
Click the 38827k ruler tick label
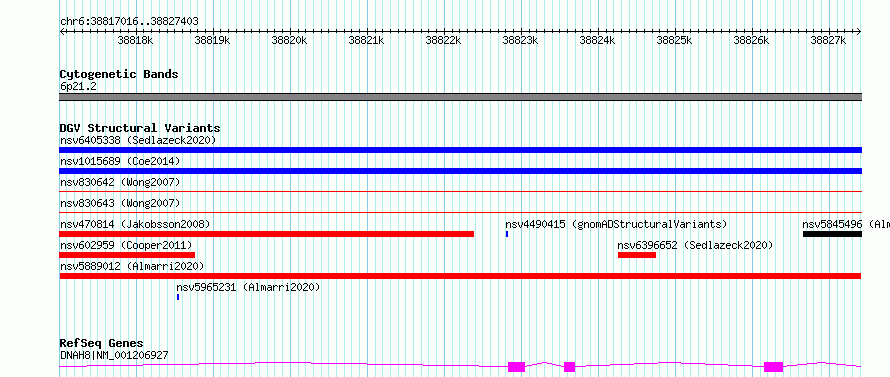tap(828, 40)
